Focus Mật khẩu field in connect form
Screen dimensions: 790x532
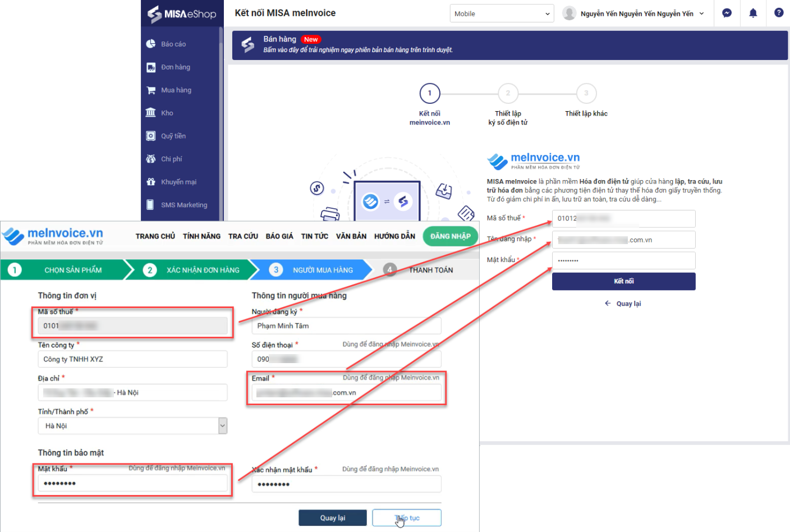coord(624,260)
